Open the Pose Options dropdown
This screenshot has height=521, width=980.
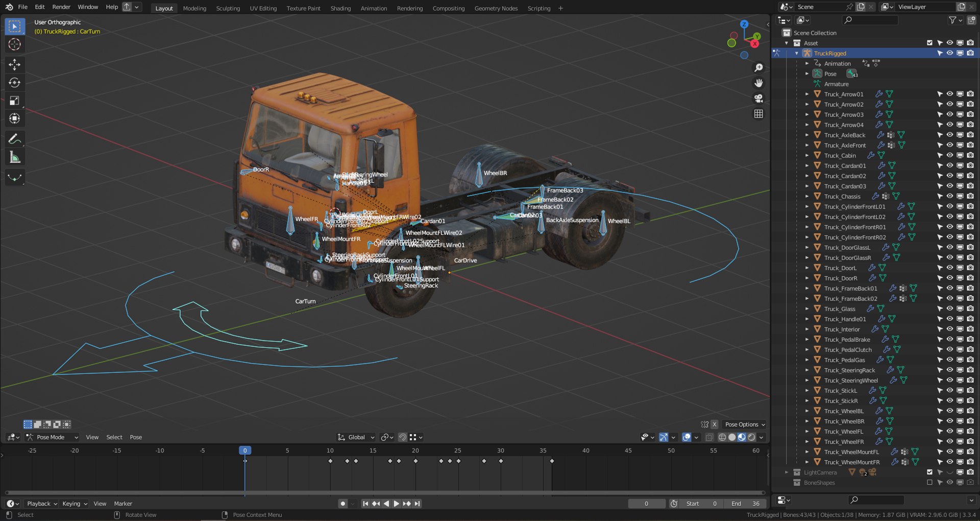(x=745, y=424)
